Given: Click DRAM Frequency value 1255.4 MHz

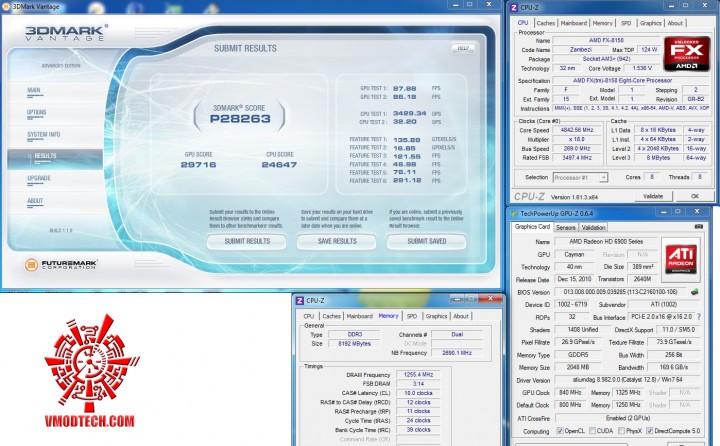Looking at the screenshot, I should 418,375.
